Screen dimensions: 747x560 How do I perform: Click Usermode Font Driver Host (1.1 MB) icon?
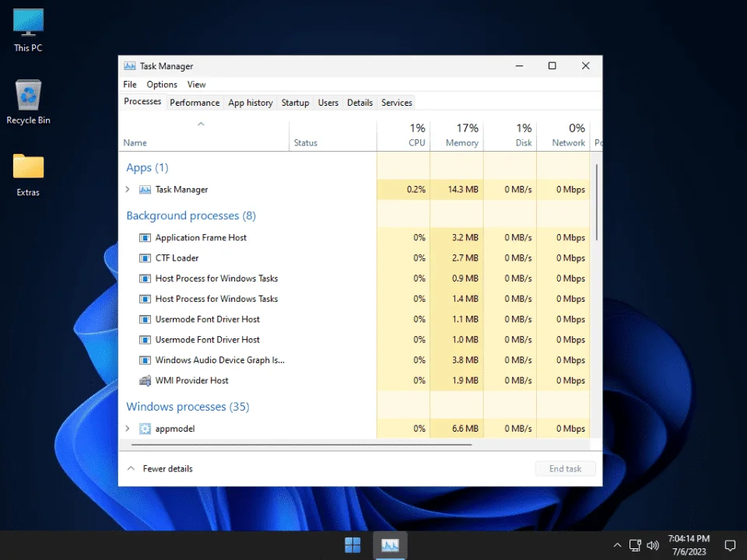coord(145,320)
